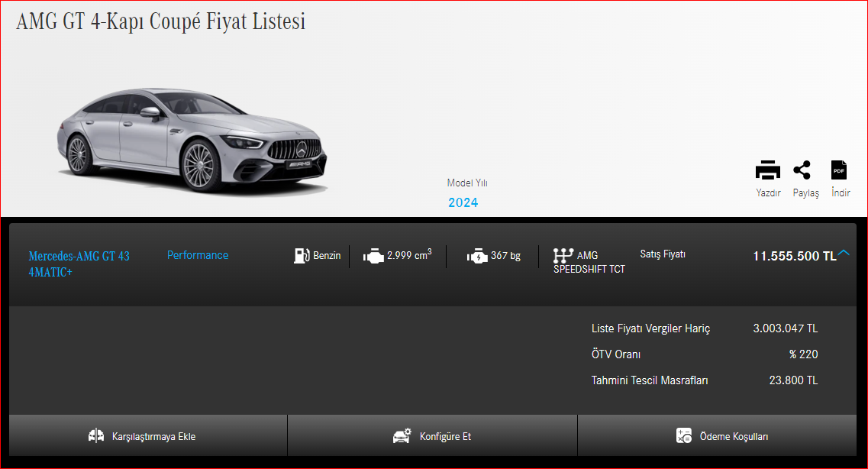Click the calculator icon in Ödeme Koşulları
The height and width of the screenshot is (469, 868).
pos(684,436)
